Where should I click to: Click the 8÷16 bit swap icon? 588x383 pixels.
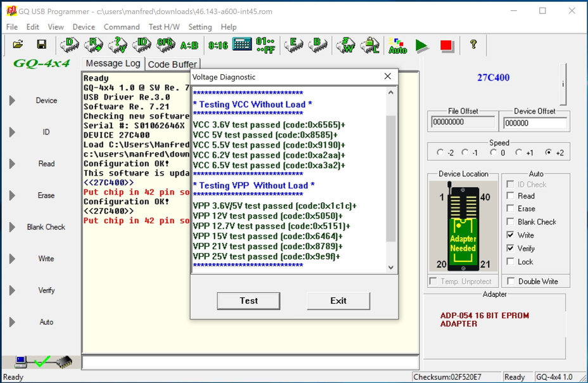point(218,45)
